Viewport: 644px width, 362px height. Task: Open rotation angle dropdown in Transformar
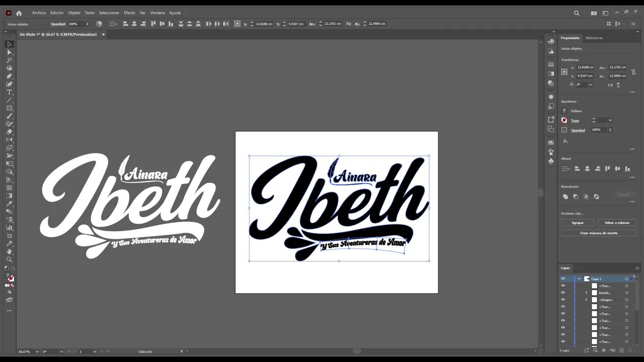(x=590, y=84)
